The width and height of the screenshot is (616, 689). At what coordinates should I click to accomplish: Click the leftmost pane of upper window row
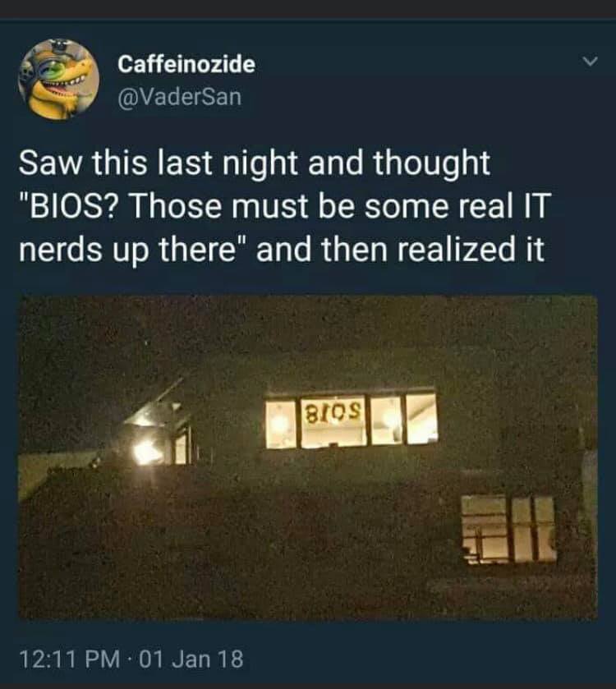pyautogui.click(x=281, y=424)
